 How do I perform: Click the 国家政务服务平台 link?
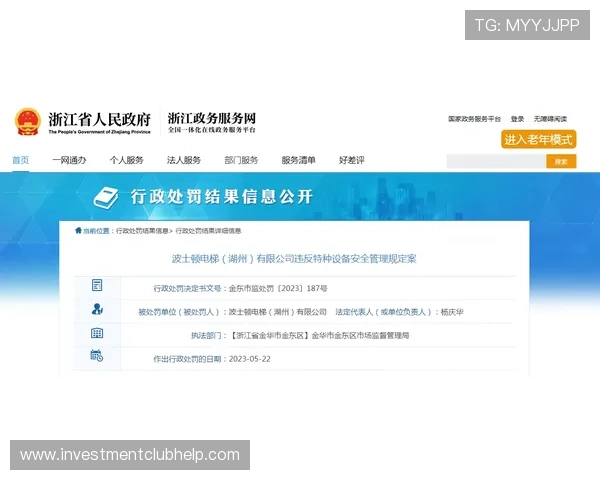[474, 119]
